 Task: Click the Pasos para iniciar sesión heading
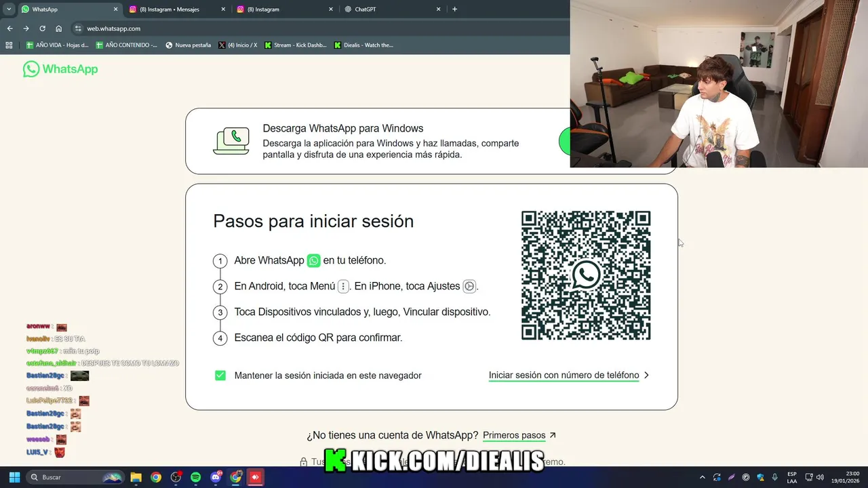pyautogui.click(x=313, y=222)
